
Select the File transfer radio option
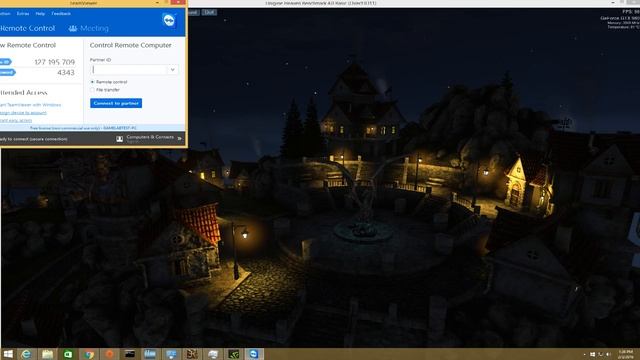(x=92, y=90)
